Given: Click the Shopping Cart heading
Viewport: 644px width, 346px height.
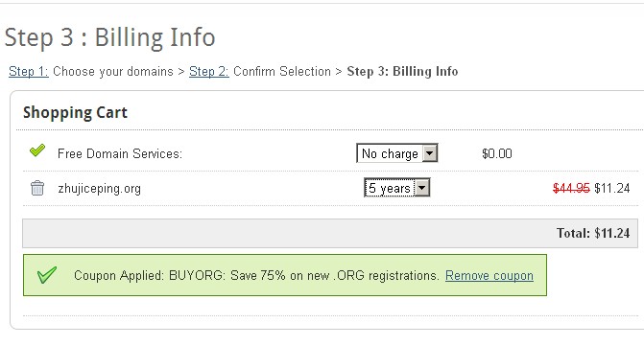Looking at the screenshot, I should [75, 113].
